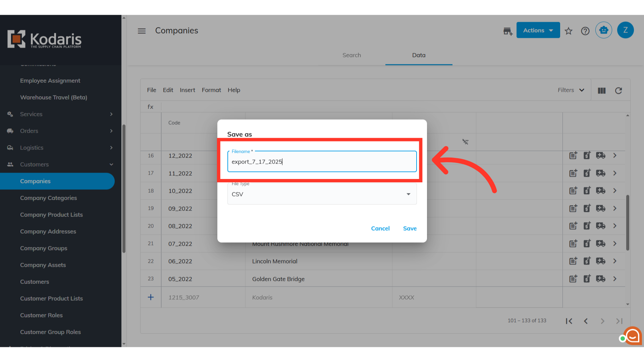644x362 pixels.
Task: Go to first page of results
Action: click(569, 321)
